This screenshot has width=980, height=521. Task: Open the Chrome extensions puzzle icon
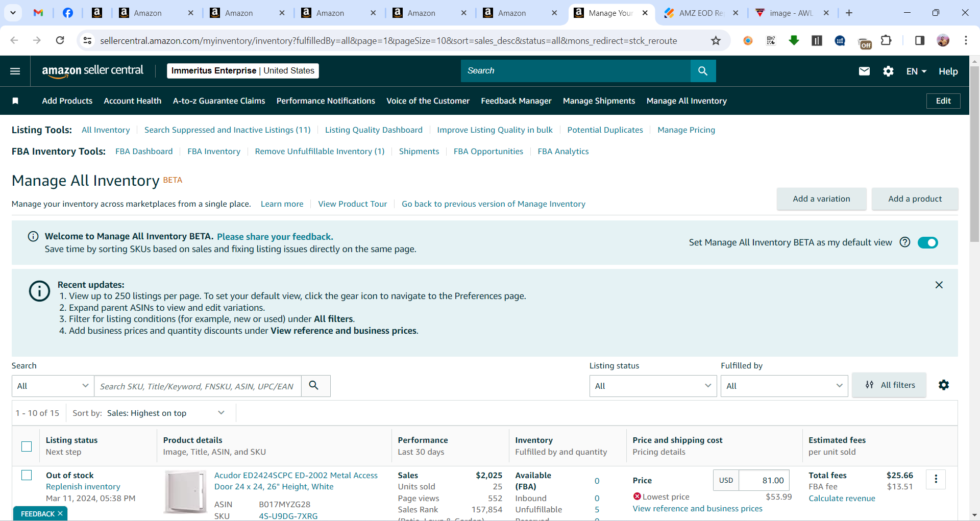click(x=886, y=40)
